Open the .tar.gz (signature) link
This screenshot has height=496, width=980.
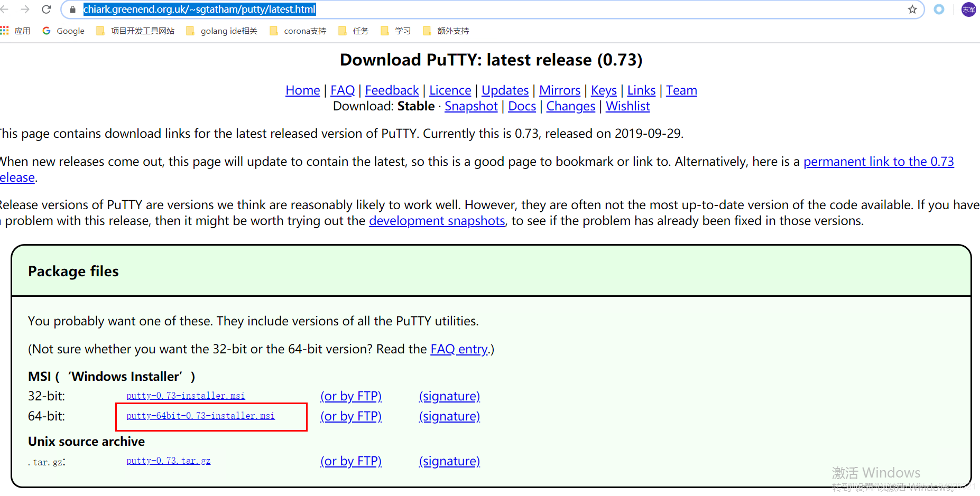[449, 461]
